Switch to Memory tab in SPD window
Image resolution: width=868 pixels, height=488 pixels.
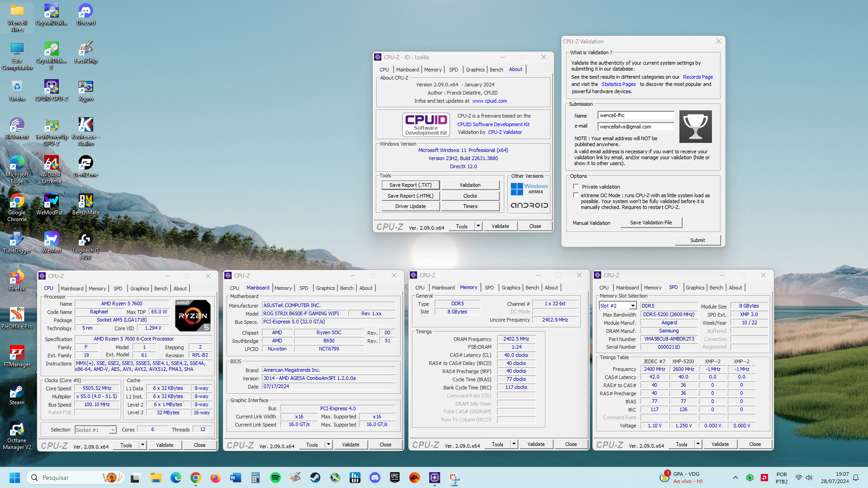pos(652,288)
